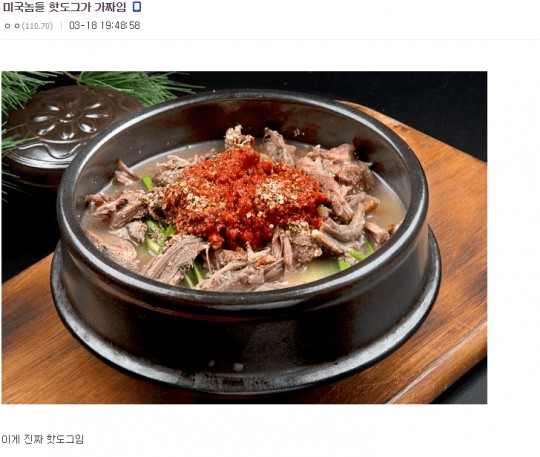Image resolution: width=540 pixels, height=457 pixels.
Task: Click the red chili powder pile in photo
Action: pos(243,196)
